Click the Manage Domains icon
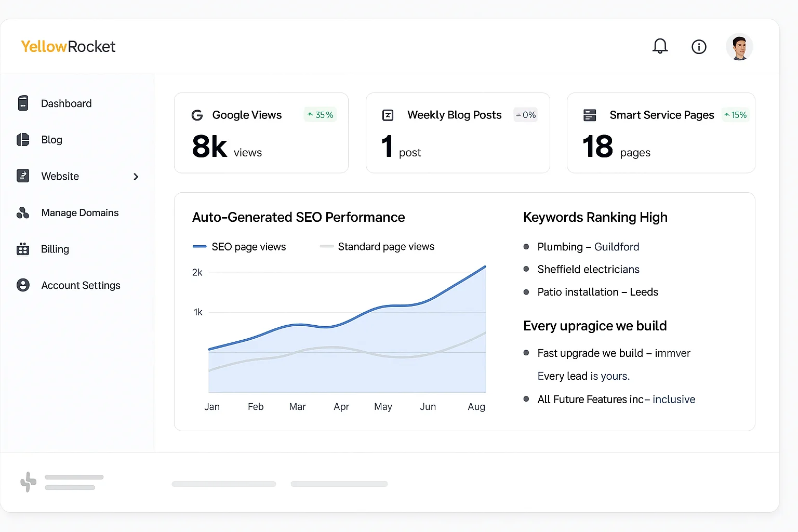 coord(23,212)
